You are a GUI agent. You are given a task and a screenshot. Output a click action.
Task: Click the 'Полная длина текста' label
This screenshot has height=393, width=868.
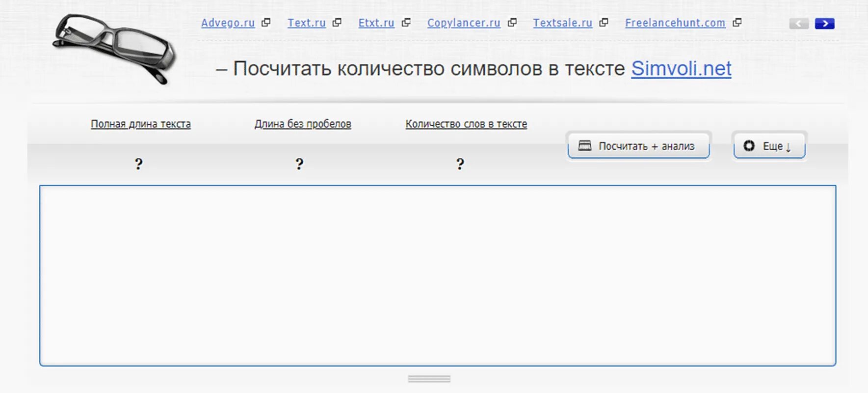141,124
